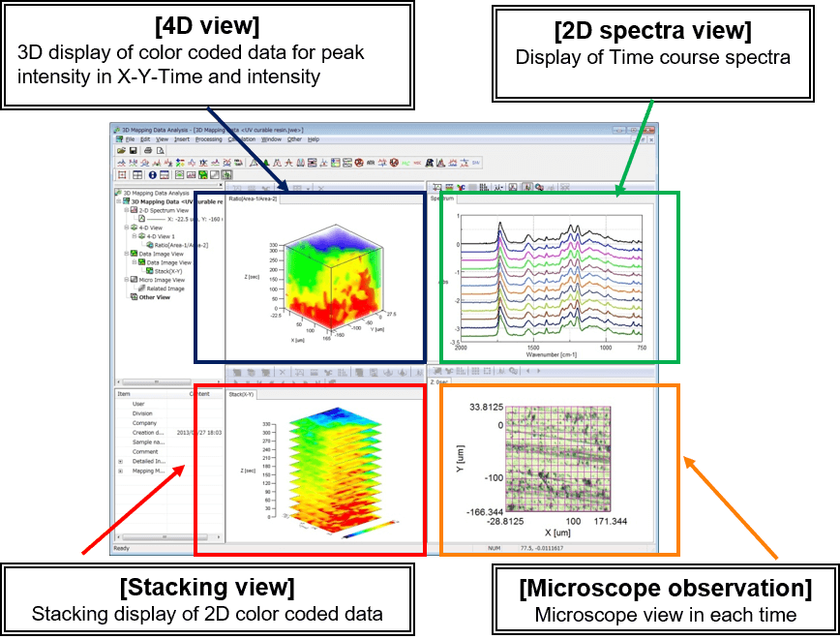The image size is (840, 639).
Task: Open the Edit menu
Action: [145, 139]
